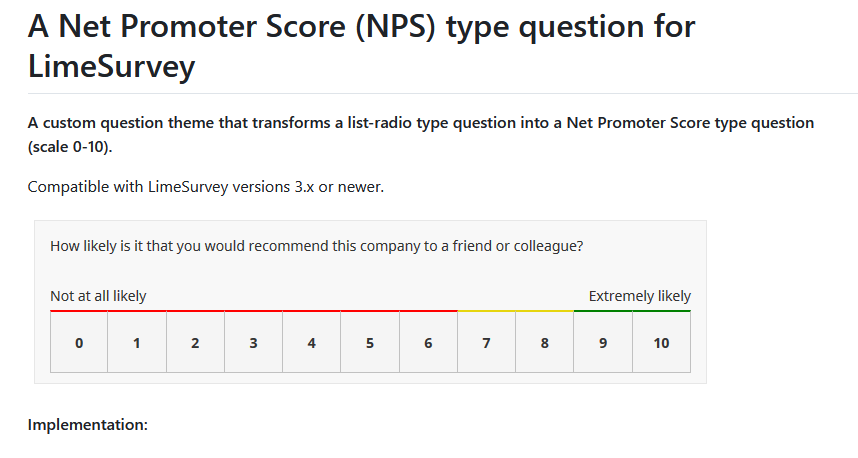Click the "Extremely likely" label
The image size is (858, 458).
(x=639, y=296)
